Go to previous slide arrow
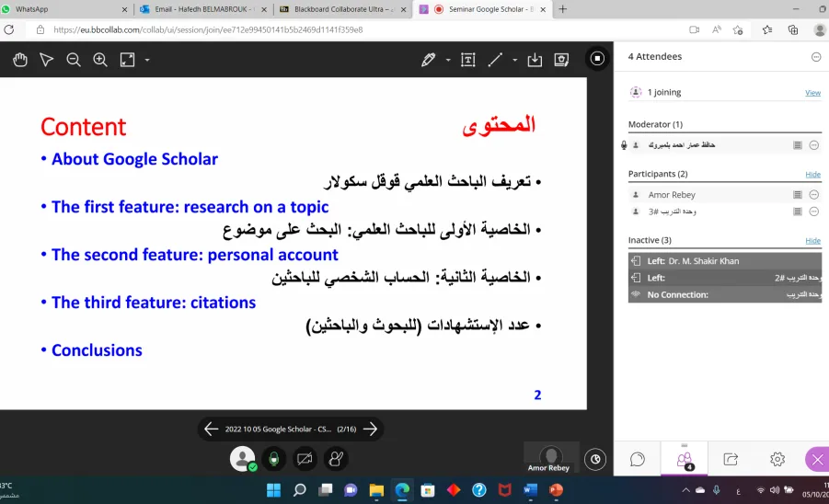Viewport: 829px width, 504px height. [x=211, y=429]
